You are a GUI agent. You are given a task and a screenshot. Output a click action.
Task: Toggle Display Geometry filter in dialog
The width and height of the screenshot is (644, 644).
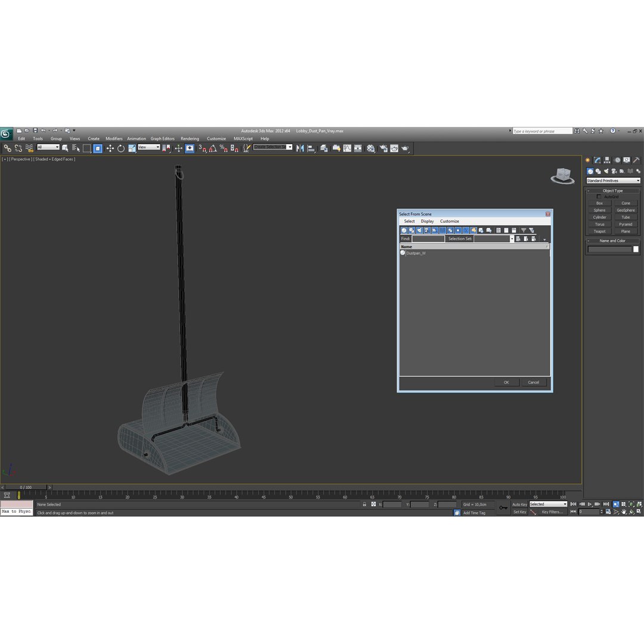coord(404,230)
